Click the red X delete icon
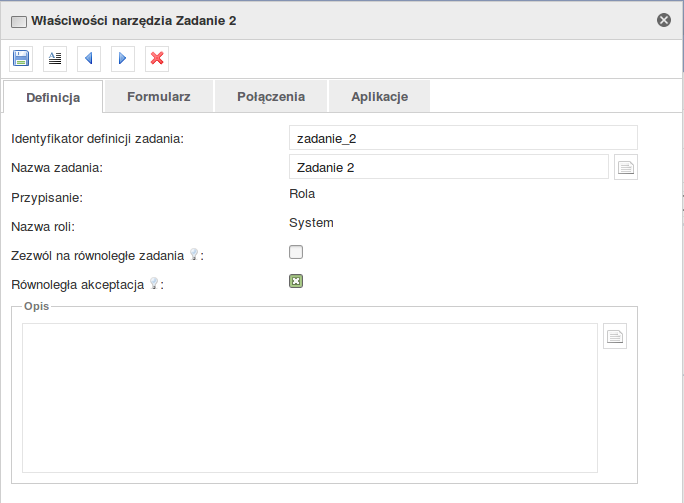Screen dimensions: 684x503 [157, 58]
